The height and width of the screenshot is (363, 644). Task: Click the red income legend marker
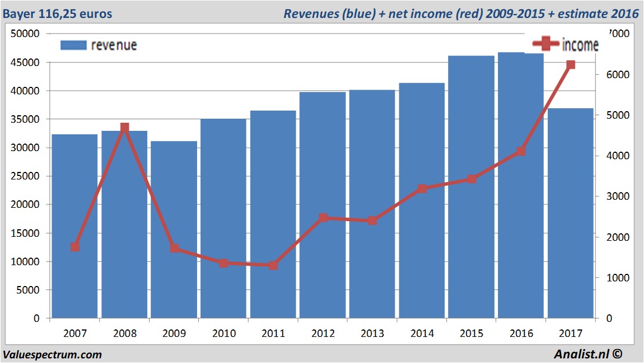tap(545, 43)
